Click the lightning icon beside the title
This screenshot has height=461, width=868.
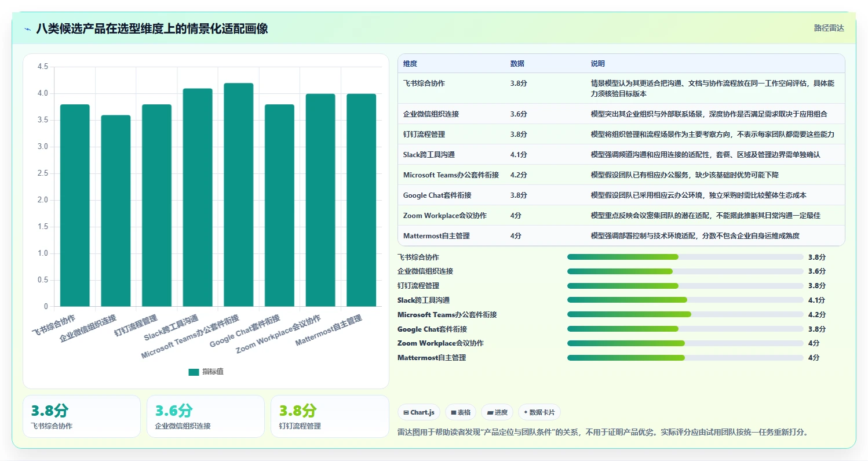click(x=28, y=28)
